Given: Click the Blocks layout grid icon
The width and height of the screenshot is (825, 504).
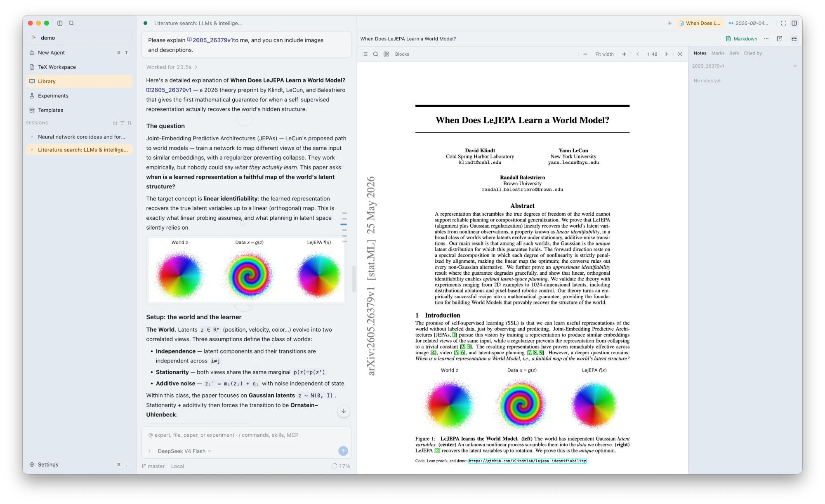Looking at the screenshot, I should click(386, 54).
